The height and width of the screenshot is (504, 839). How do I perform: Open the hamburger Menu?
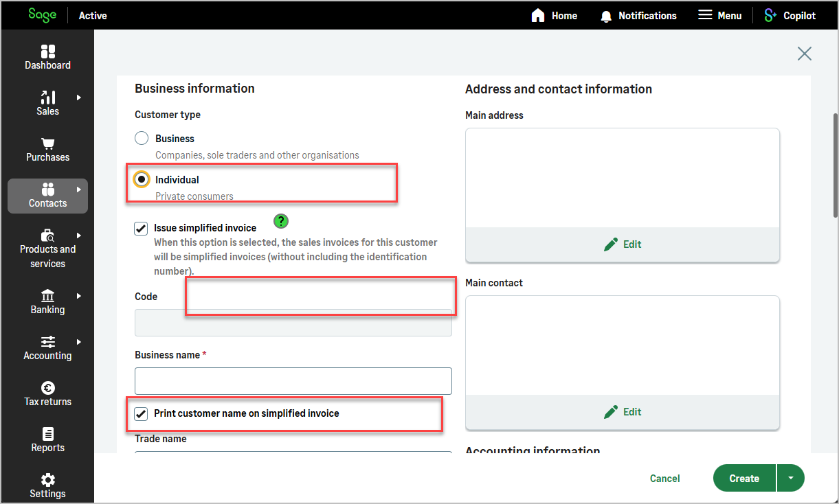point(719,15)
